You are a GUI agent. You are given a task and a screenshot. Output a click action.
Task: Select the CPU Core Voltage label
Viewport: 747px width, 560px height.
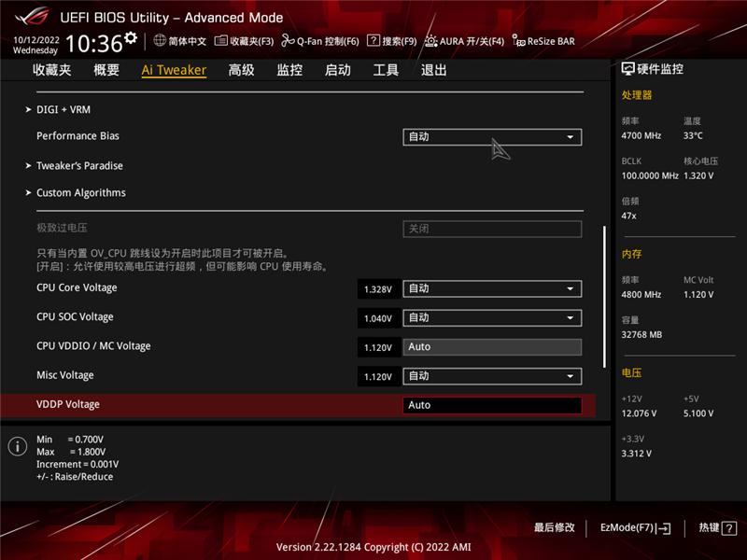77,287
